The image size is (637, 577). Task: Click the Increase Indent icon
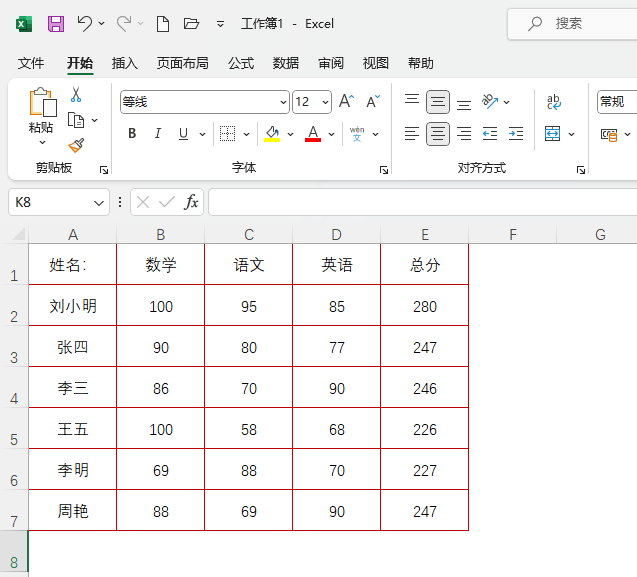(516, 134)
